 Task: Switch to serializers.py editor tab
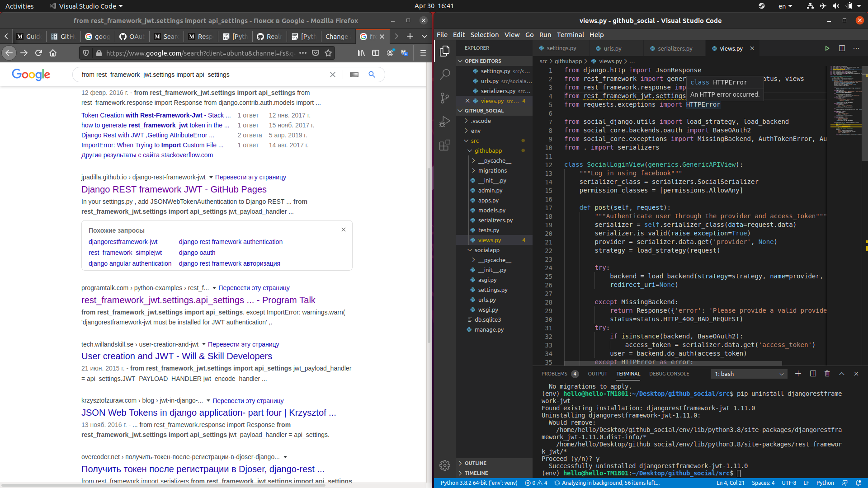pyautogui.click(x=675, y=48)
